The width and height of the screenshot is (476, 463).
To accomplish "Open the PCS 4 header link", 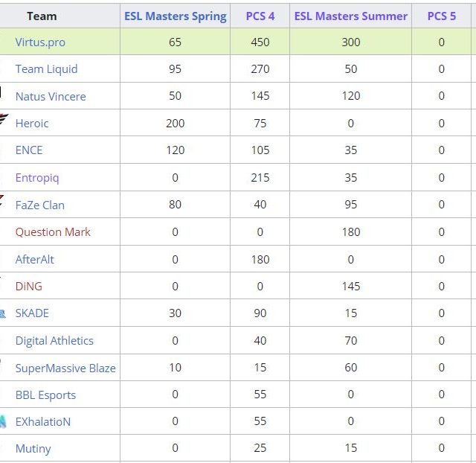I will pos(260,16).
